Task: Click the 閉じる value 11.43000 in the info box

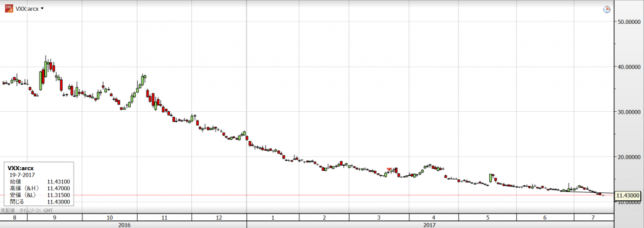Action: [58, 202]
